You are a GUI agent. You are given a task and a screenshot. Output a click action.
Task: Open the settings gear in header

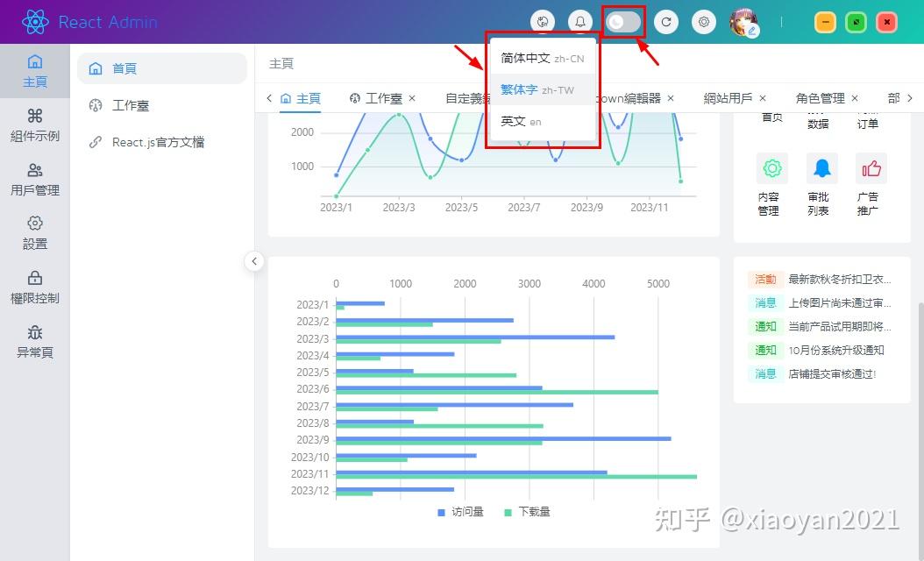coord(704,22)
